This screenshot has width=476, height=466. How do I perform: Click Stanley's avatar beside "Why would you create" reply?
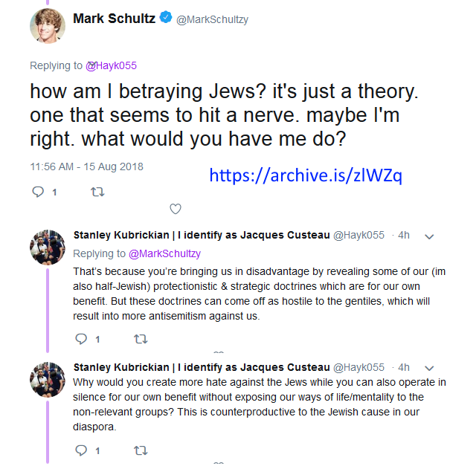pos(47,379)
